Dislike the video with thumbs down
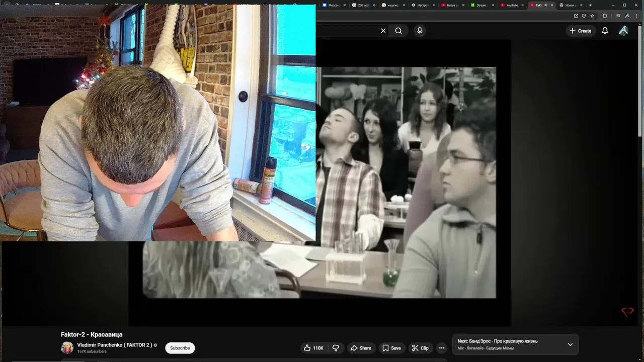 coord(336,348)
